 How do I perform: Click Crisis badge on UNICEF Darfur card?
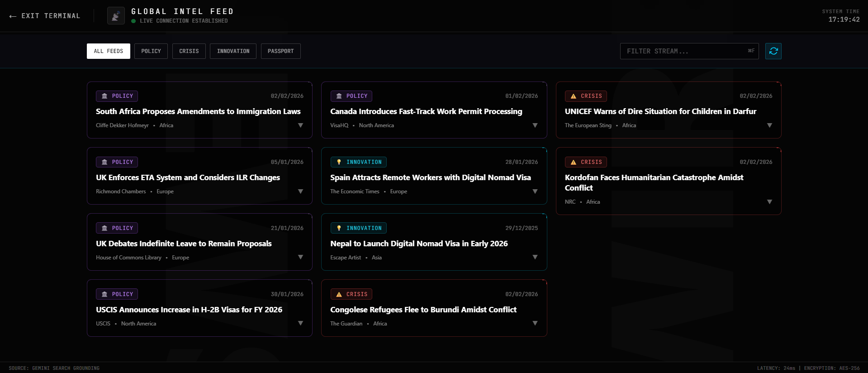[x=586, y=96]
